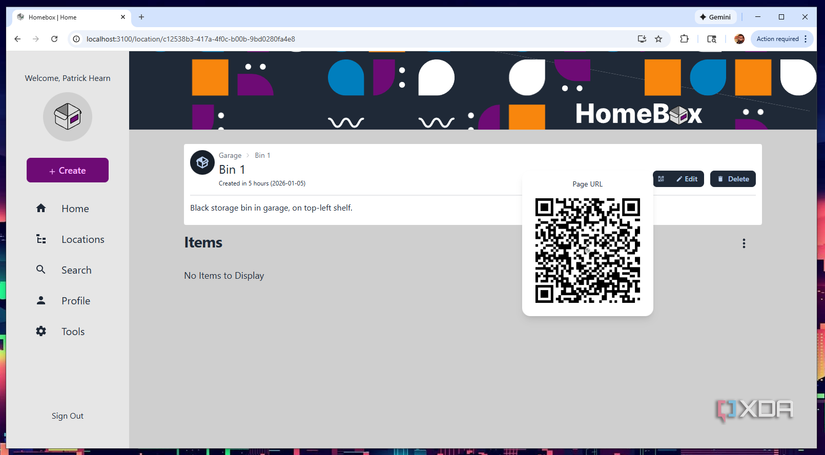Click the Bin 1 title heading
The image size is (825, 455).
tap(232, 169)
